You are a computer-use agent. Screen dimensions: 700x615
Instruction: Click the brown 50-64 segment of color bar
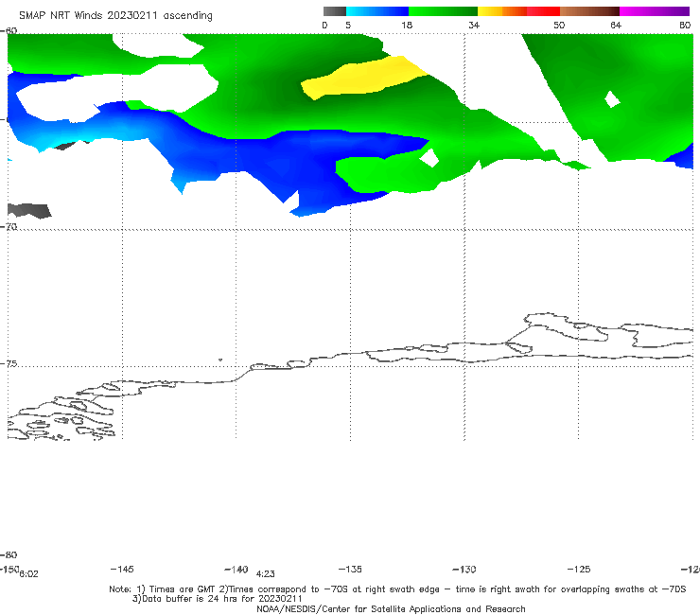click(589, 11)
